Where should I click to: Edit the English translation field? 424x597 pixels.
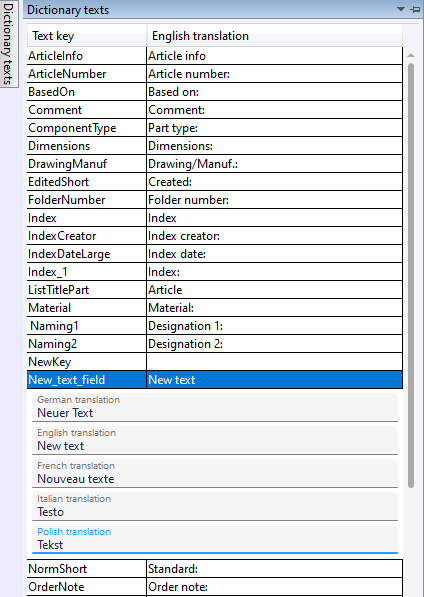(215, 441)
